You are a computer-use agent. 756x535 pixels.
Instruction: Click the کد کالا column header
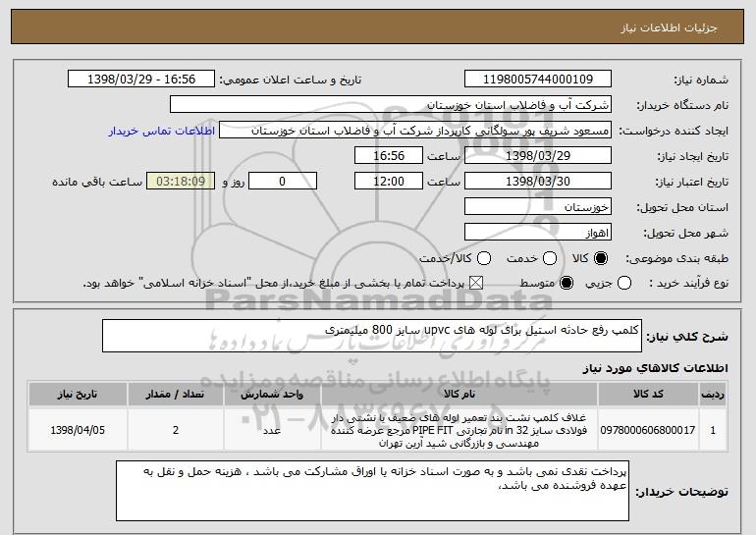pyautogui.click(x=648, y=395)
